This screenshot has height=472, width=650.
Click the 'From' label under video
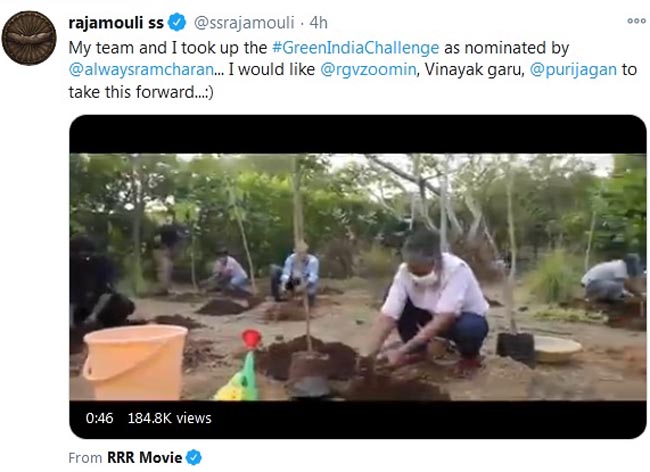(x=86, y=458)
